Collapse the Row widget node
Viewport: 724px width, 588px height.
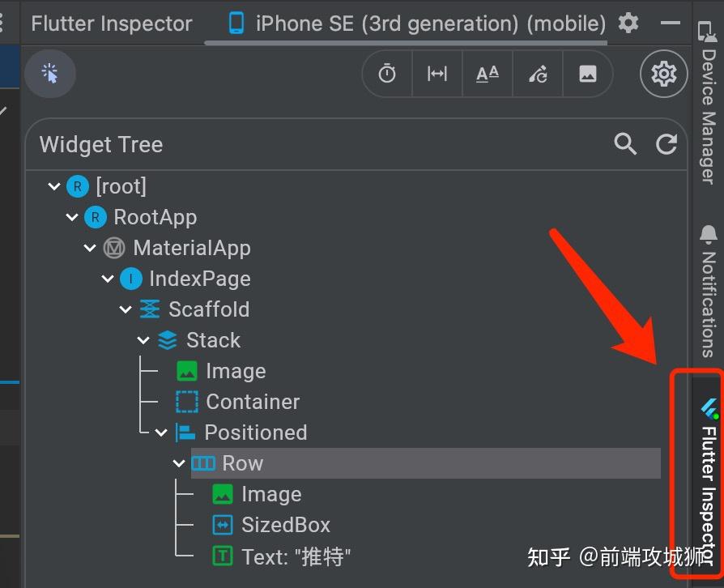pyautogui.click(x=179, y=462)
